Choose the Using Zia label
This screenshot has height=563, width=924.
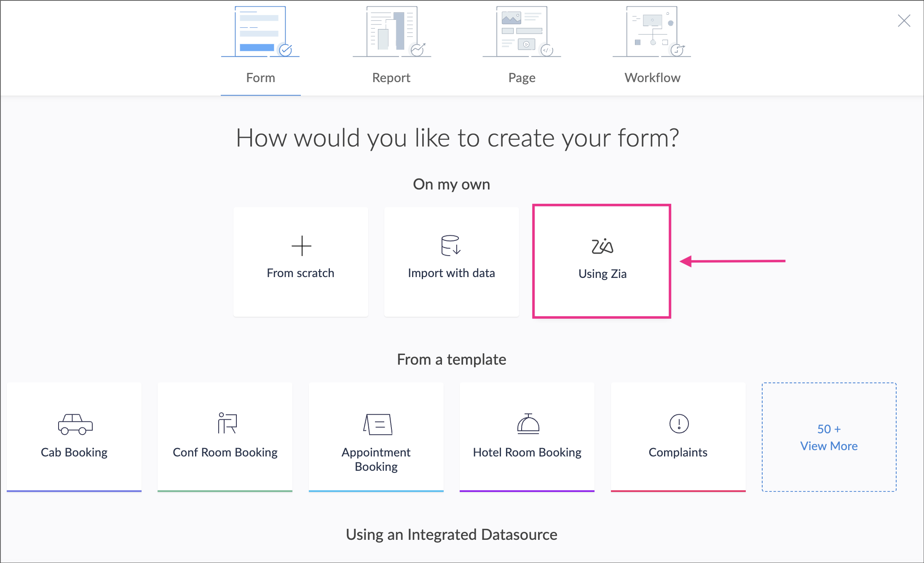click(x=602, y=274)
